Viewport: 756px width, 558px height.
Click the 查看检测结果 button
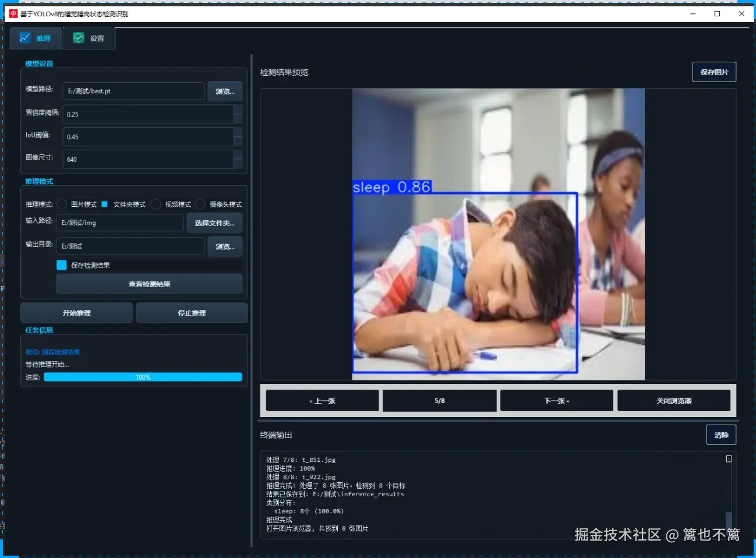tap(149, 284)
